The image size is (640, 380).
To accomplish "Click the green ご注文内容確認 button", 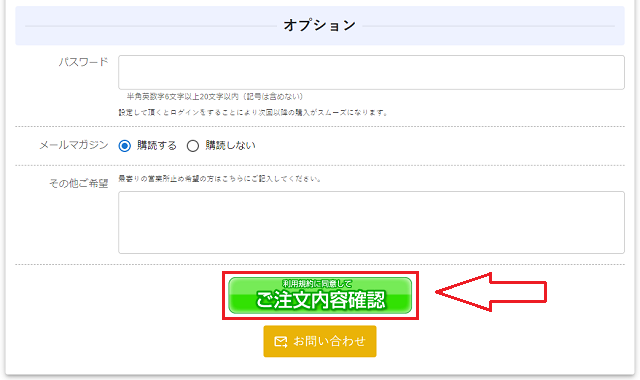I will 320,296.
